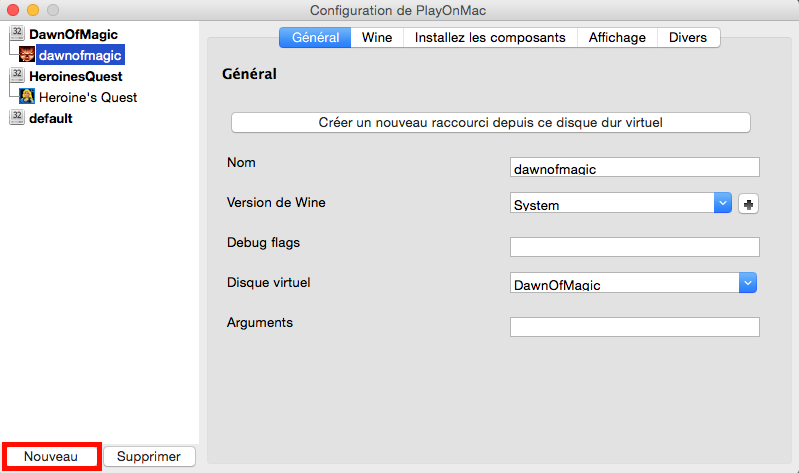Select the default virtual drive entry
This screenshot has width=799, height=473.
click(50, 118)
